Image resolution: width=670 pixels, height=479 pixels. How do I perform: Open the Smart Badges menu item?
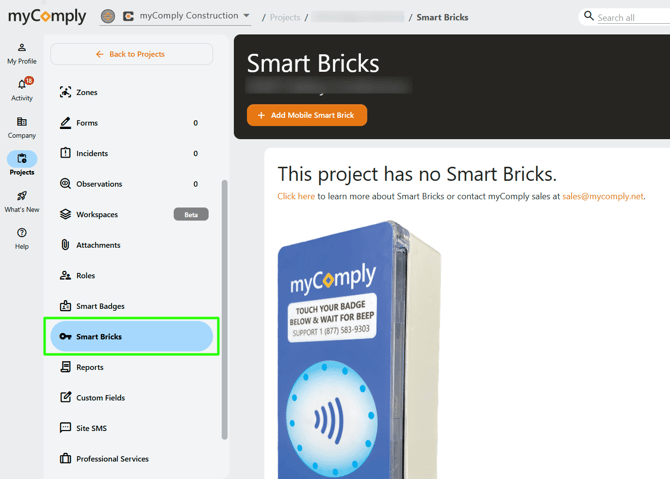click(132, 306)
